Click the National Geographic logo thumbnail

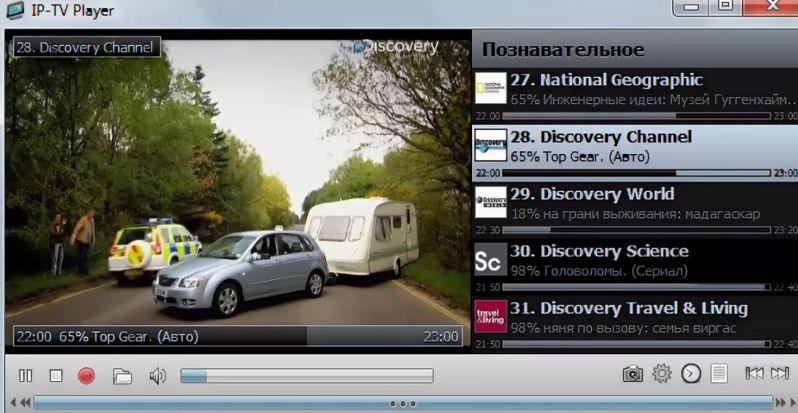pyautogui.click(x=491, y=88)
